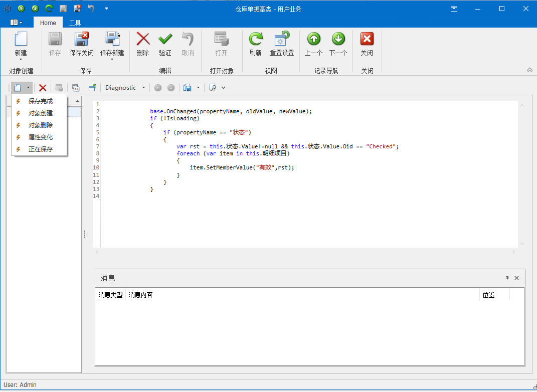The width and height of the screenshot is (537, 392).
Task: Click the 保存关闭 save-and-close ribbon icon
Action: point(82,39)
